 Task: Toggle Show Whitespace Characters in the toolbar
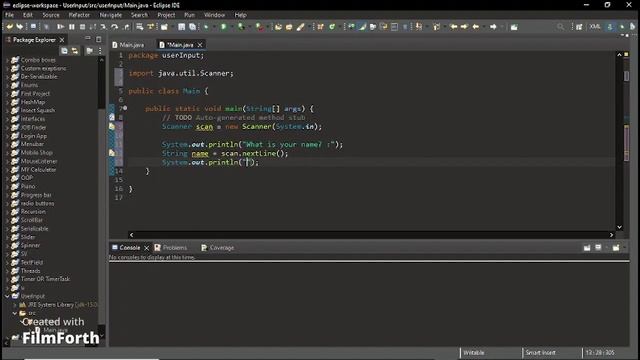pyautogui.click(x=405, y=27)
